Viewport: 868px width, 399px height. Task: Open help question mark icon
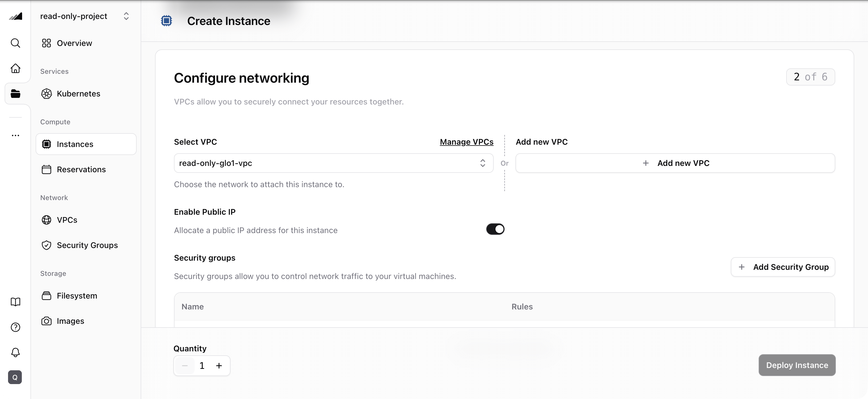click(x=15, y=327)
